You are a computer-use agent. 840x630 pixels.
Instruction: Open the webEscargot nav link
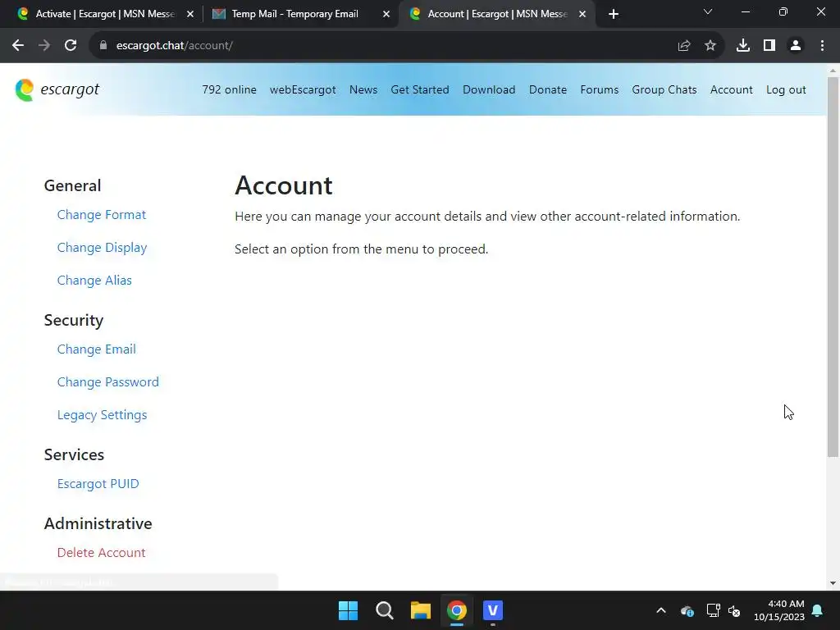(303, 90)
